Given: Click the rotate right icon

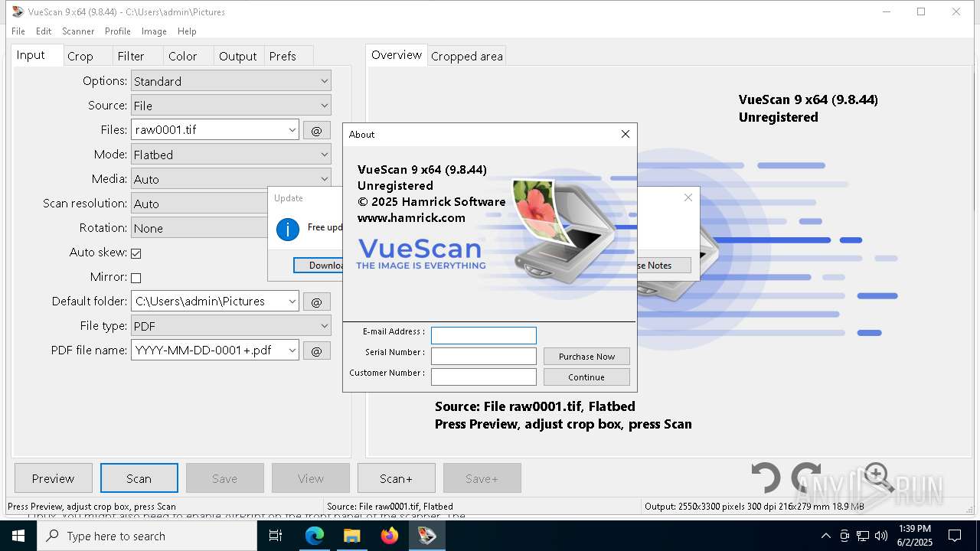Looking at the screenshot, I should tap(805, 478).
